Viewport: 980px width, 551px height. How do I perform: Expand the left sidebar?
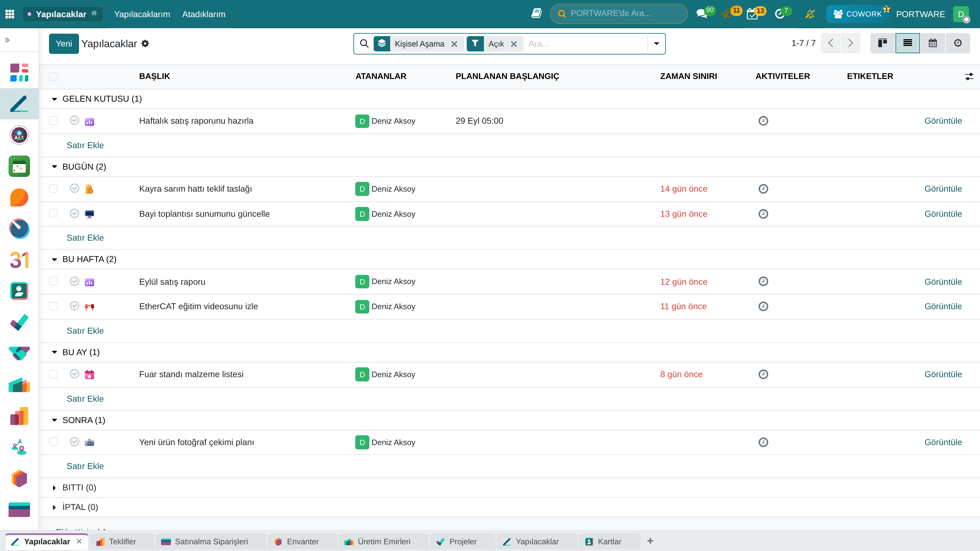[7, 40]
